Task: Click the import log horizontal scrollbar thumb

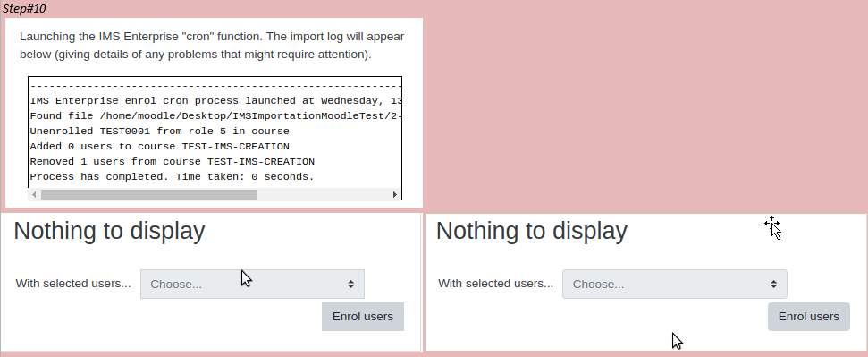Action: coord(149,194)
